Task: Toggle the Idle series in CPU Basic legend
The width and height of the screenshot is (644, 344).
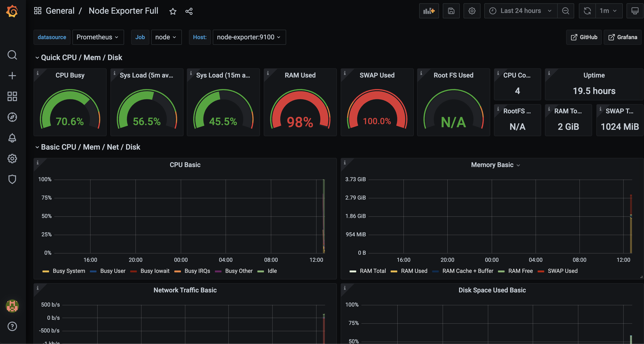Action: tap(272, 271)
